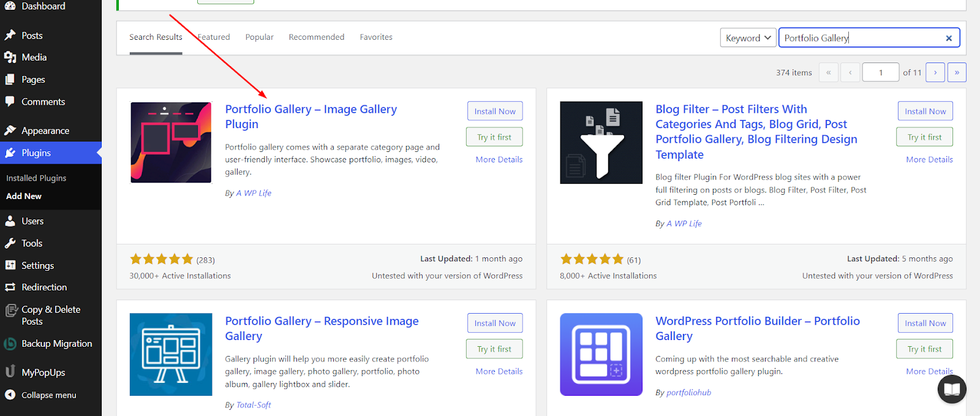Install Blog Filter plugin now

(925, 112)
